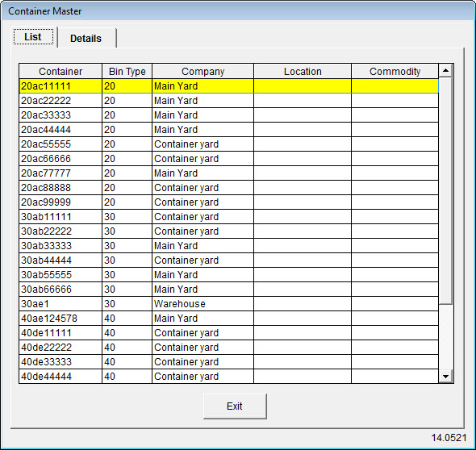This screenshot has height=450, width=476.
Task: Select container 20ac55555 row
Action: click(x=229, y=144)
